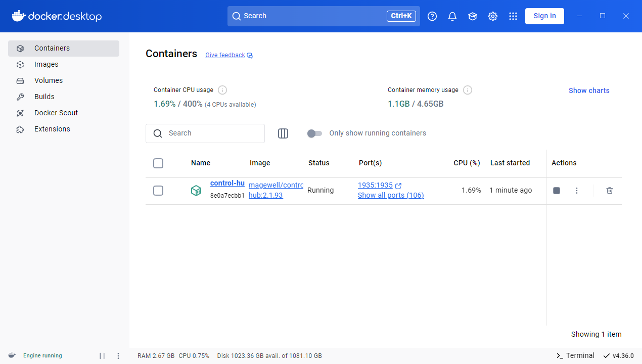Open Volumes in the sidebar

coord(49,80)
